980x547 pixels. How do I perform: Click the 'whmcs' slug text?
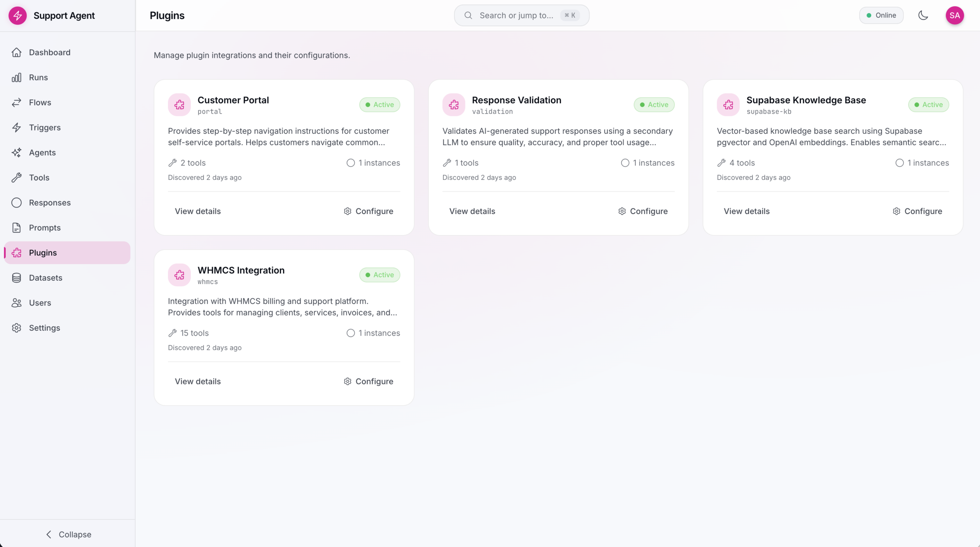(x=207, y=282)
